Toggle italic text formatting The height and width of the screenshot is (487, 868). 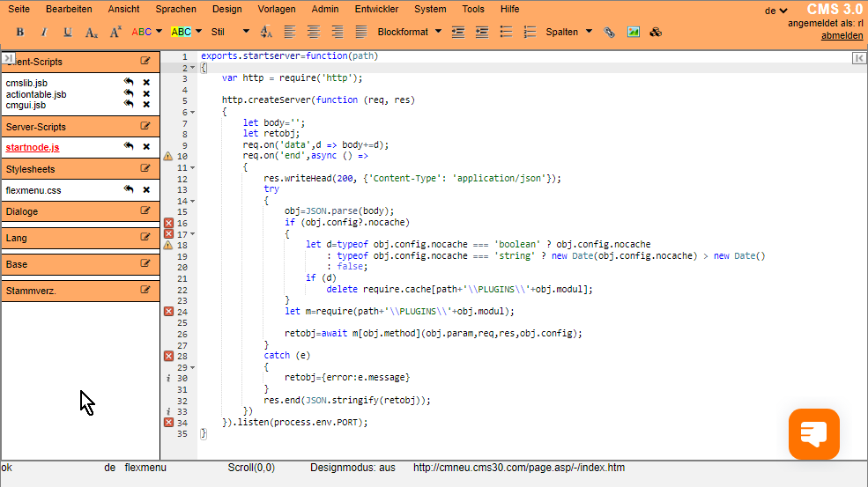click(44, 32)
